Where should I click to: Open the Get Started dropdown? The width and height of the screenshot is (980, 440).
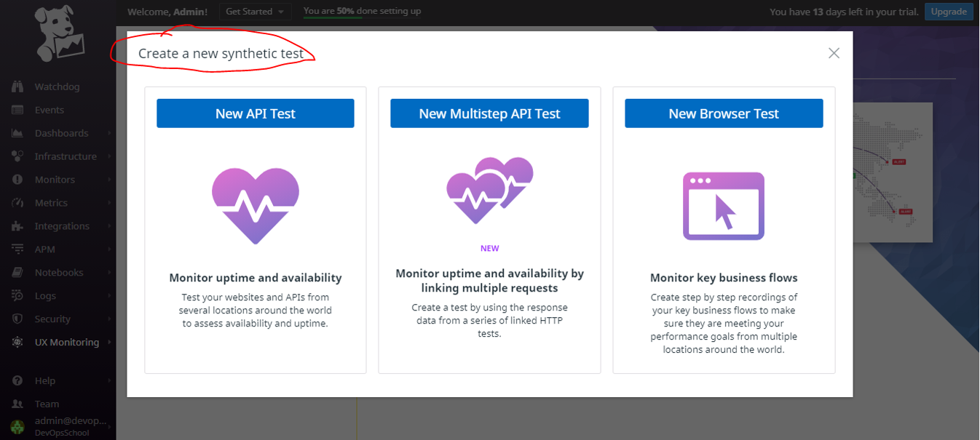(x=255, y=12)
